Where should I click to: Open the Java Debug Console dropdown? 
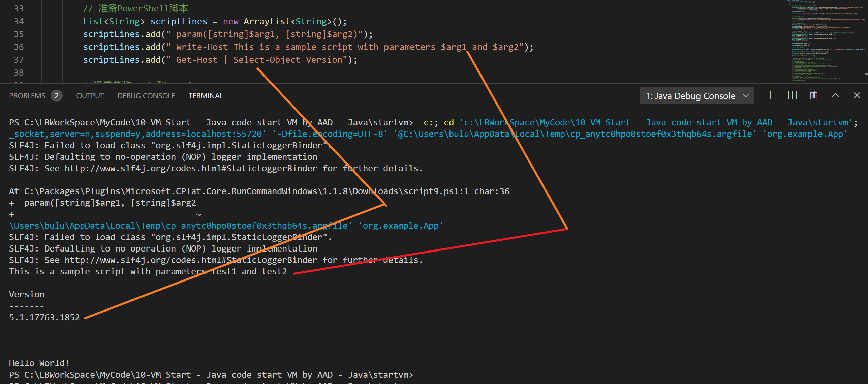tap(696, 96)
